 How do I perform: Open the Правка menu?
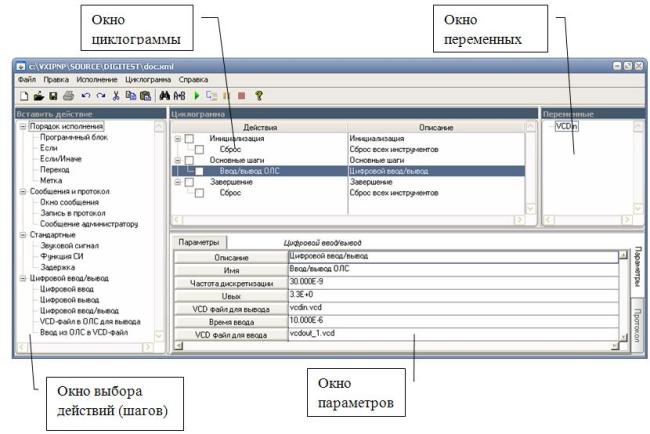56,79
